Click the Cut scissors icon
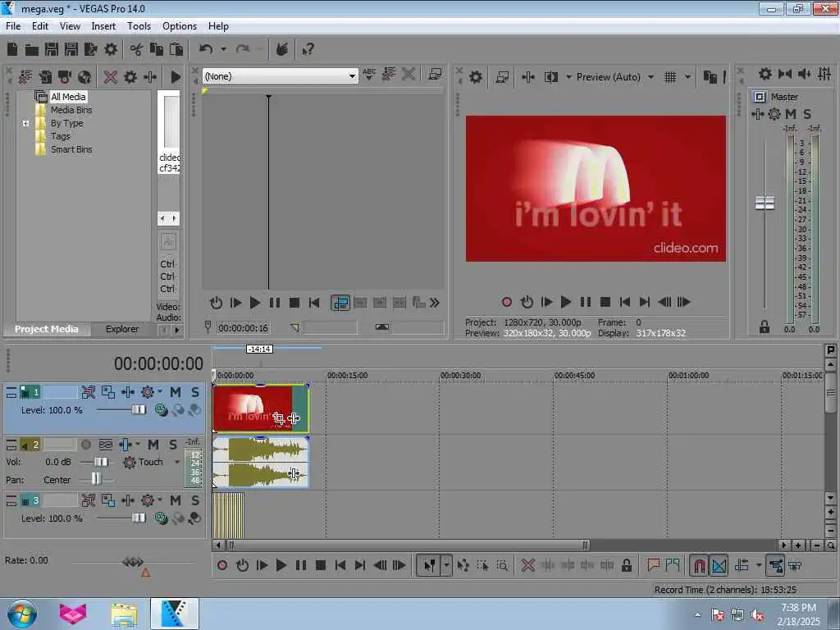Image resolution: width=840 pixels, height=630 pixels. (x=136, y=50)
